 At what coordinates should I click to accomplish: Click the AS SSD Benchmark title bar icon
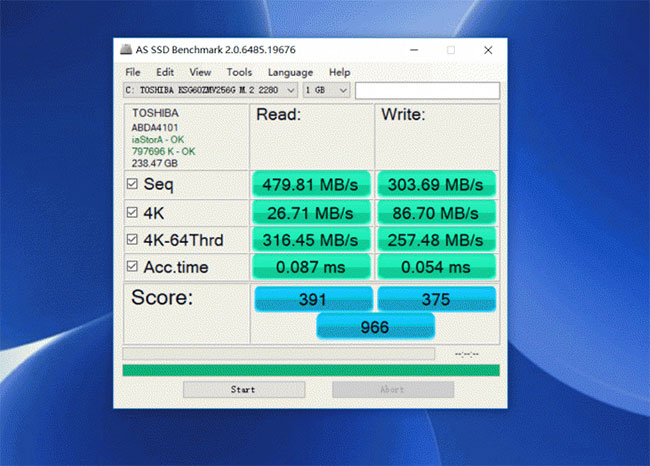pyautogui.click(x=126, y=50)
